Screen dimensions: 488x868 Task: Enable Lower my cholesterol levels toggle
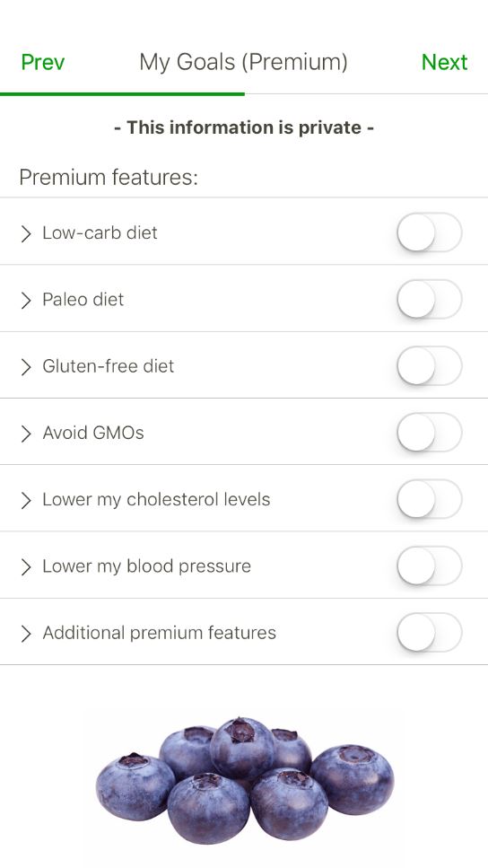click(x=430, y=499)
